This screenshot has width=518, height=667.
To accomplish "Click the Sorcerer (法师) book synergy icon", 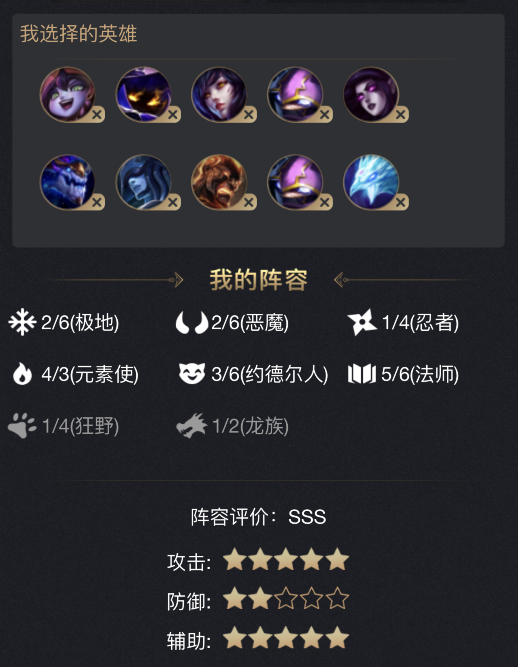I will tap(362, 374).
